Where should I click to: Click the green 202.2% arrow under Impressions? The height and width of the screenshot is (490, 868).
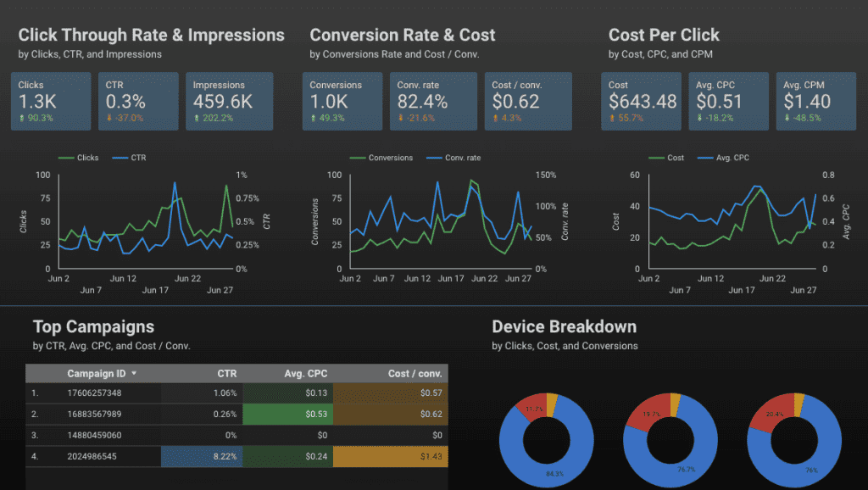pos(195,120)
